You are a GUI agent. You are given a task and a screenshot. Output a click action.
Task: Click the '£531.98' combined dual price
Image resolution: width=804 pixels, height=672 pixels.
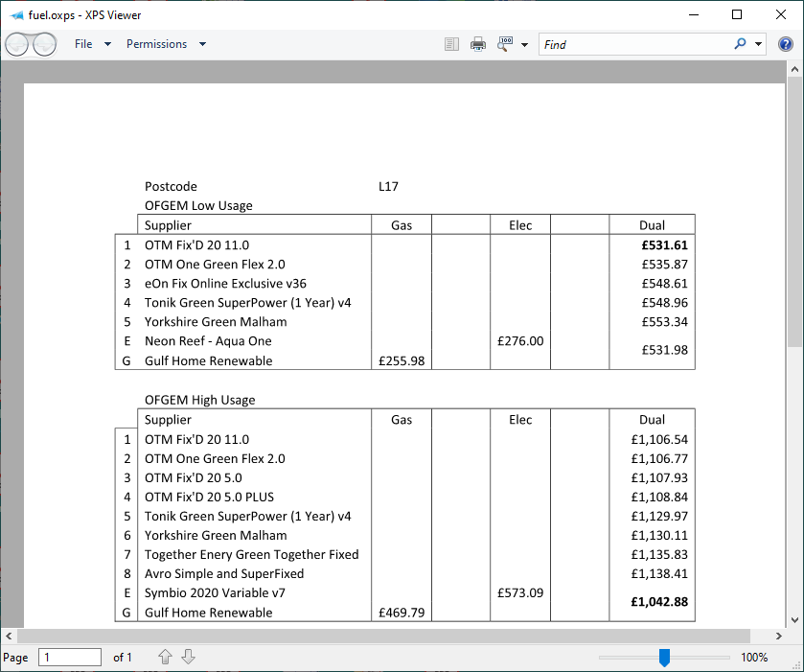coord(664,350)
